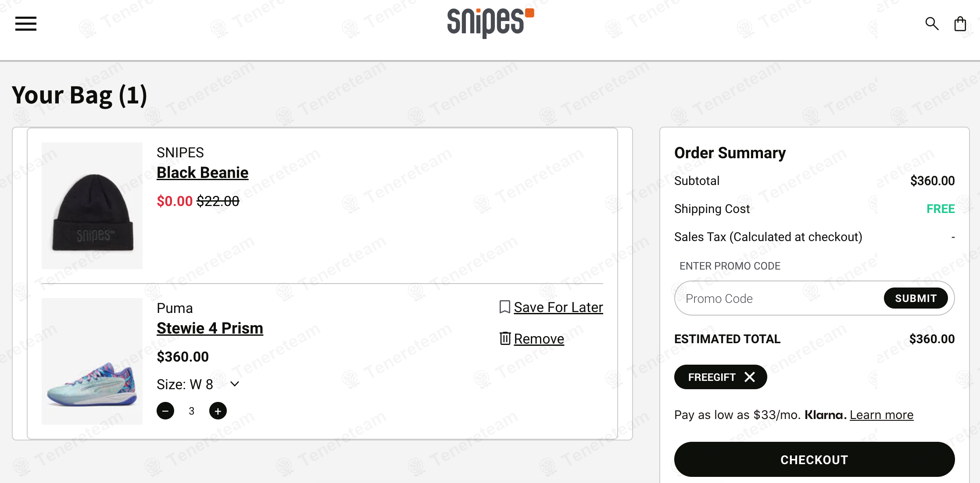Open the hamburger navigation menu
Screen dimensions: 980x483
pos(26,24)
